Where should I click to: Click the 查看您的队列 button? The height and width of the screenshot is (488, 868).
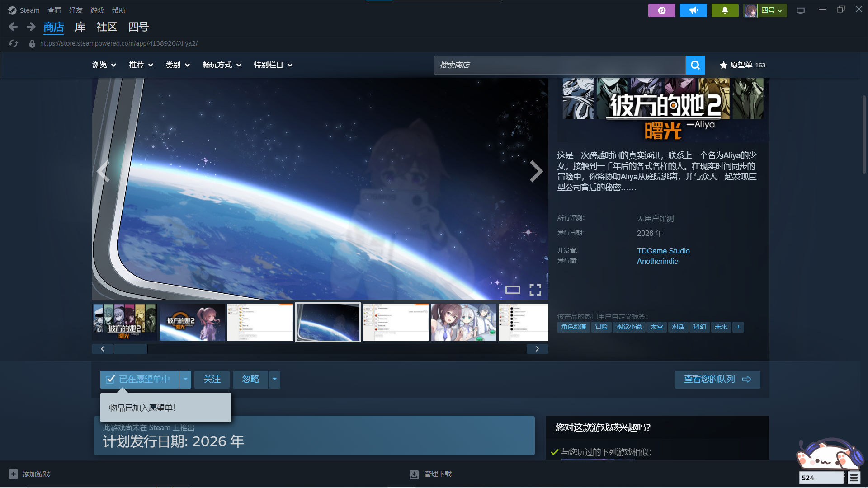(x=717, y=380)
